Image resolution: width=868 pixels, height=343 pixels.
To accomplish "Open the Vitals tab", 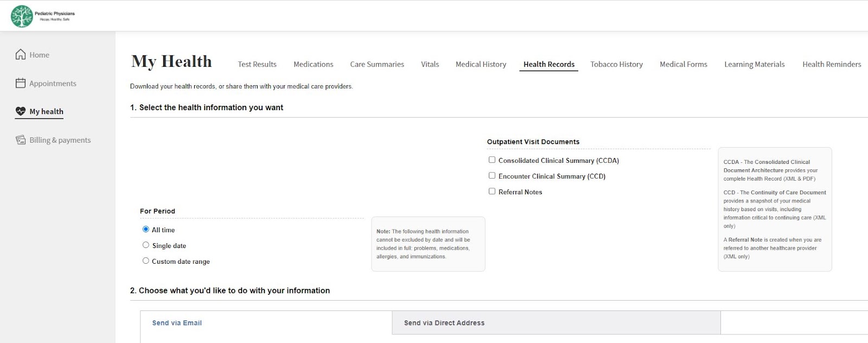I will coord(430,64).
